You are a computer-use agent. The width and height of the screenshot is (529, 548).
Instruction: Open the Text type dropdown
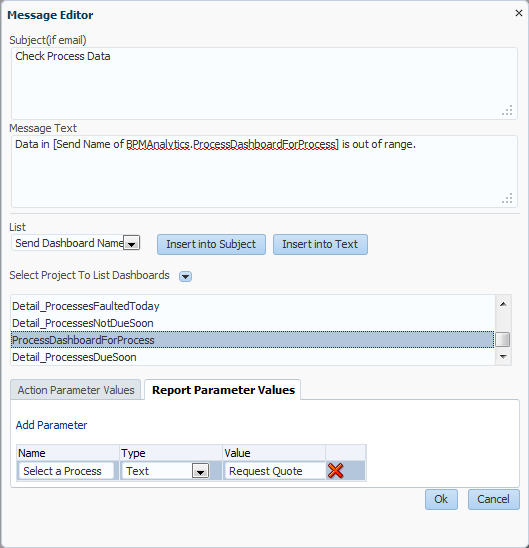(x=200, y=471)
